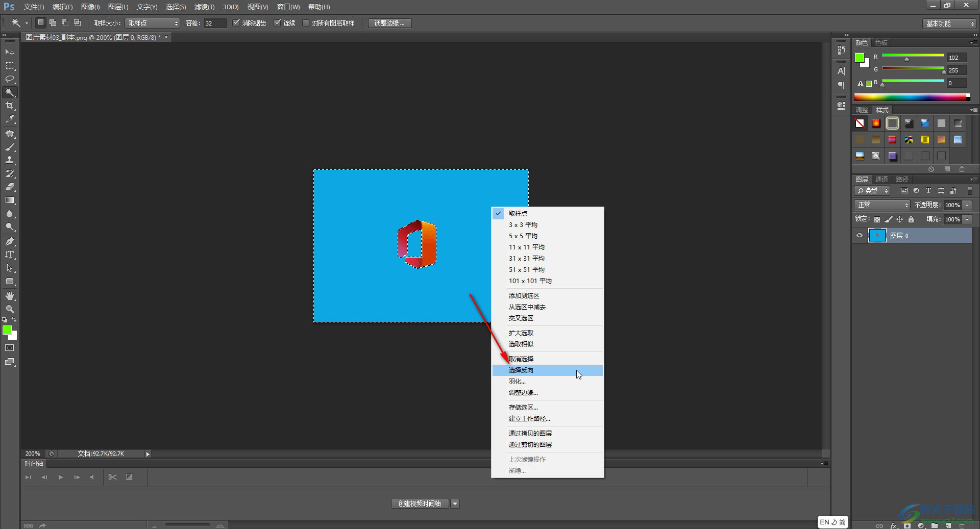980x529 pixels.
Task: Click the Subtract from Selection mode icon
Action: (65, 22)
